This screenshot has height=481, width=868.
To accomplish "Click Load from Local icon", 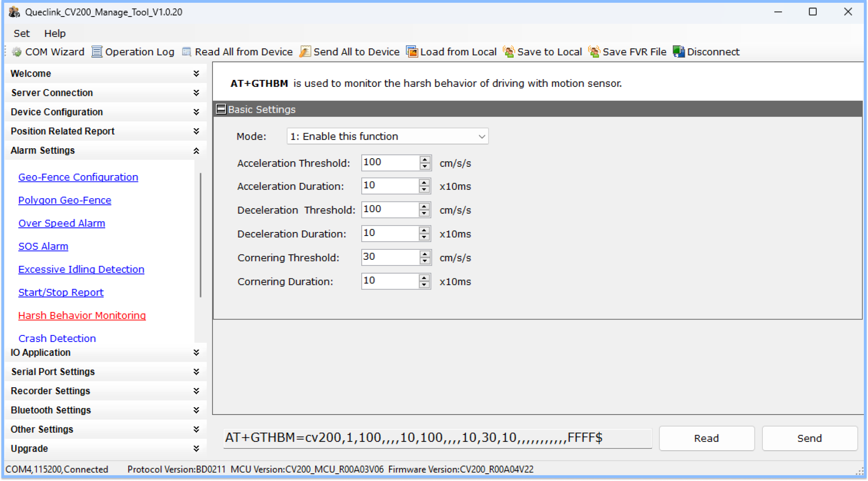I will tap(412, 52).
